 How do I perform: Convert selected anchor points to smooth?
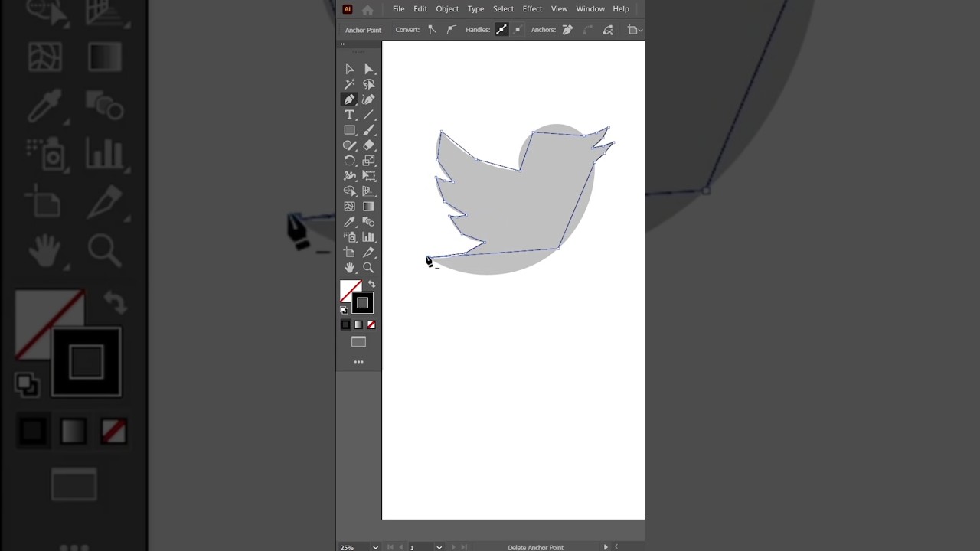[x=451, y=30]
